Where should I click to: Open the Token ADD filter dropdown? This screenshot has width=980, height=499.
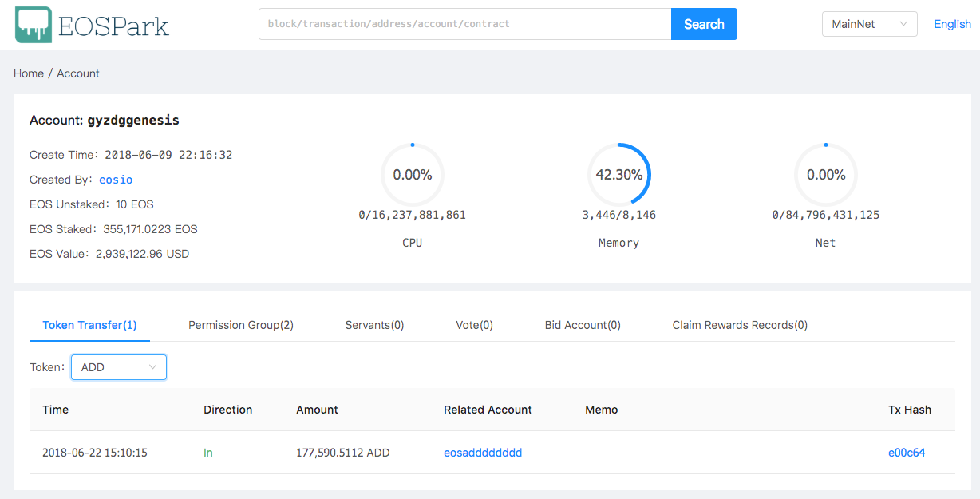point(118,366)
